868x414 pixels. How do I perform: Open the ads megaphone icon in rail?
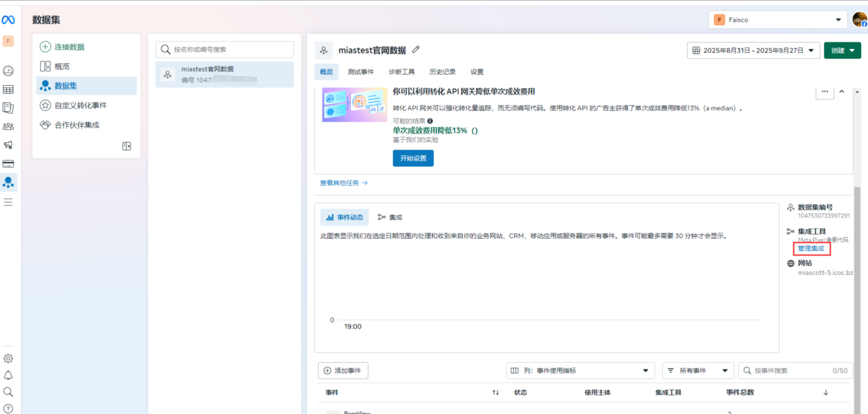click(8, 145)
